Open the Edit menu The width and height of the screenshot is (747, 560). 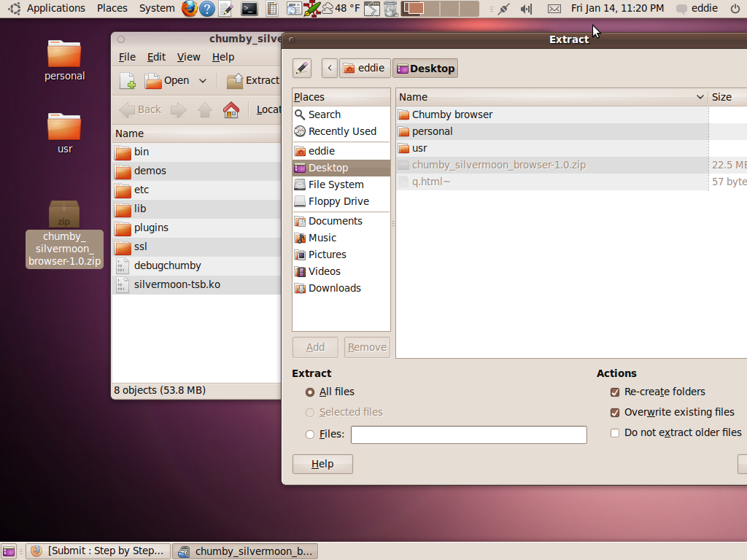(x=156, y=57)
